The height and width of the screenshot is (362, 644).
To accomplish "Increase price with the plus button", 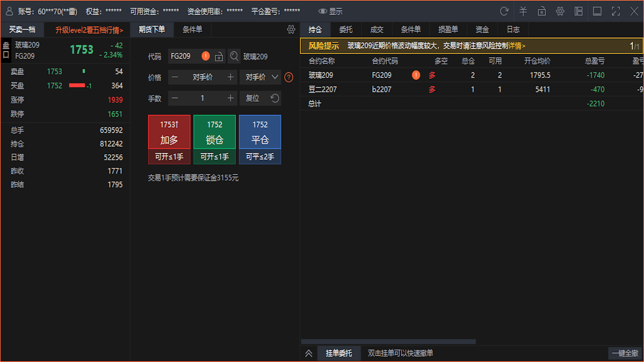I will (230, 77).
